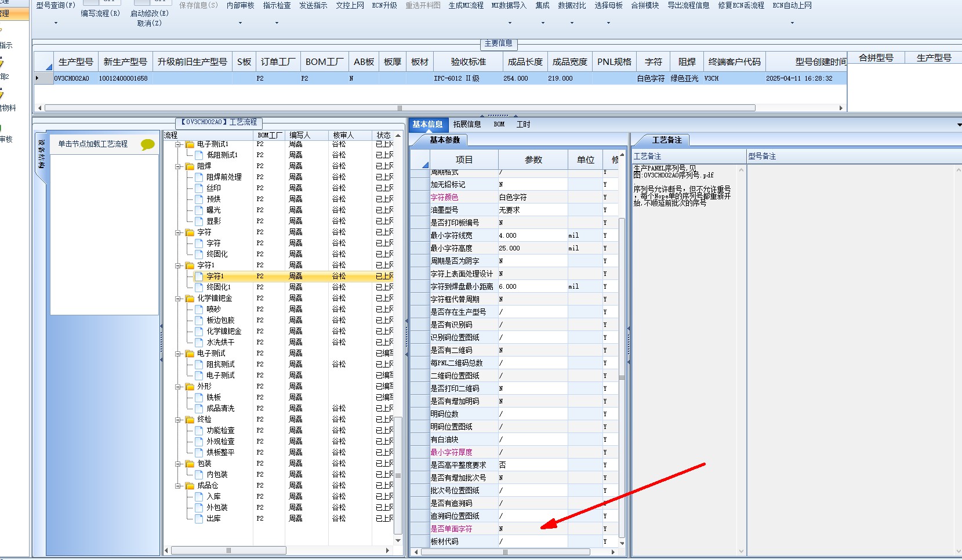Open dropdown arrow under MI数据导入
Screen dimensions: 962x560
pos(510,23)
